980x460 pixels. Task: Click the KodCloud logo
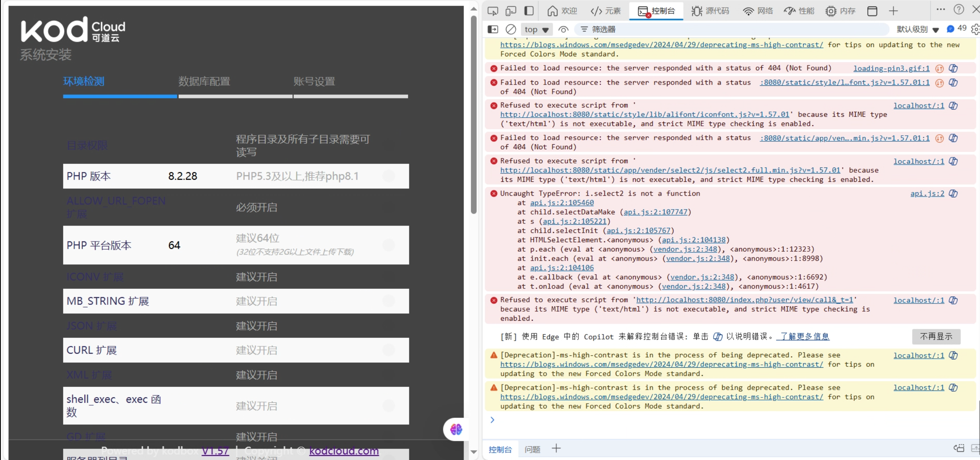73,30
